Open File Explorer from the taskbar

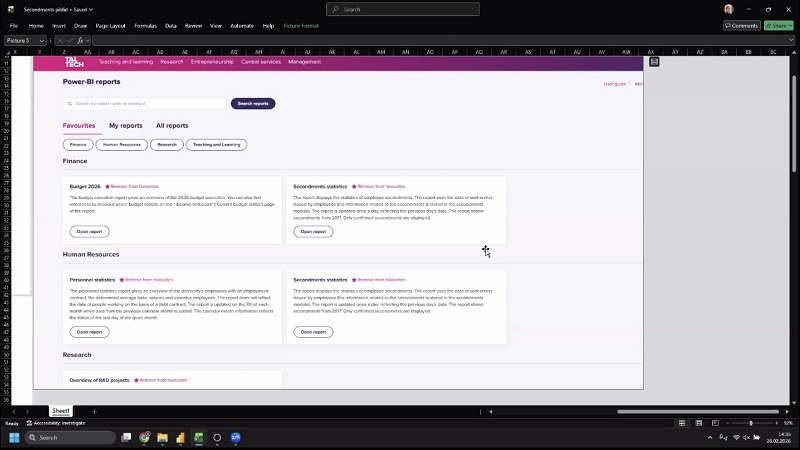point(162,437)
